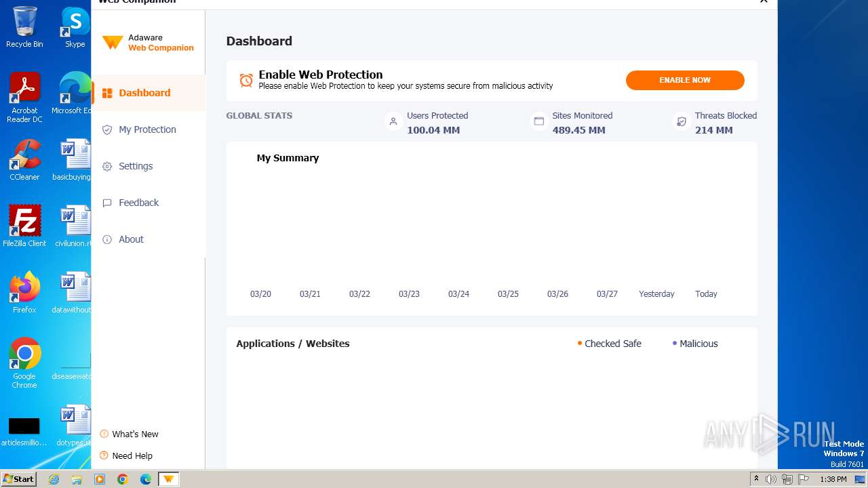The height and width of the screenshot is (488, 868).
Task: Select the Firefox desktop icon
Action: tap(24, 293)
